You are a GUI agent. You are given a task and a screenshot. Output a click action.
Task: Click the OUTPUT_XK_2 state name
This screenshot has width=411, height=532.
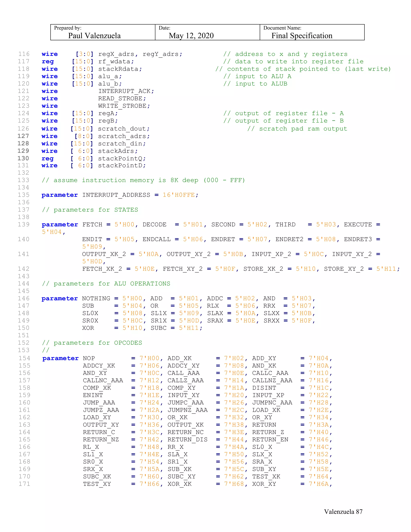point(104,254)
